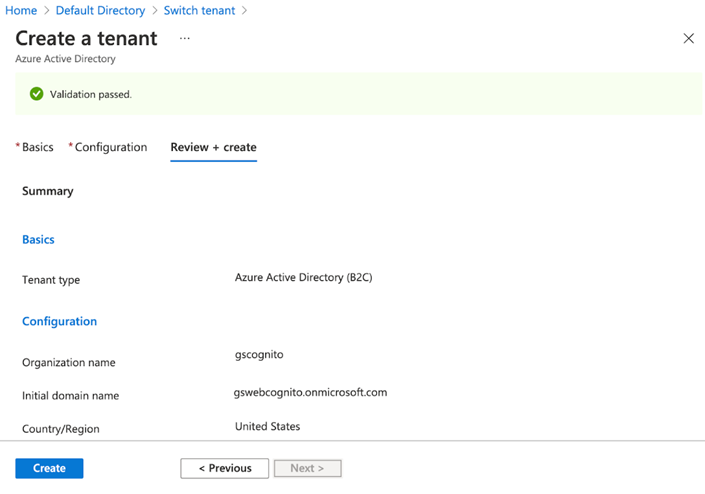
Task: Click the Validation passed message text
Action: pyautogui.click(x=91, y=94)
